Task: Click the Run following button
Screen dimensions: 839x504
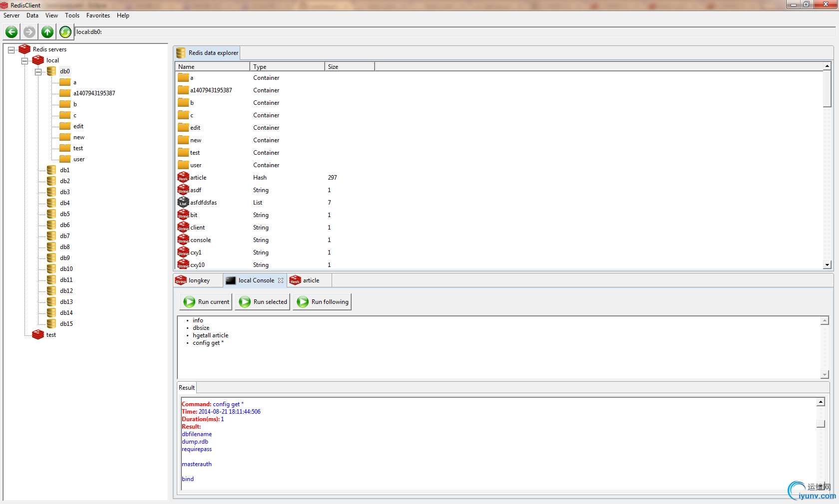Action: [323, 302]
